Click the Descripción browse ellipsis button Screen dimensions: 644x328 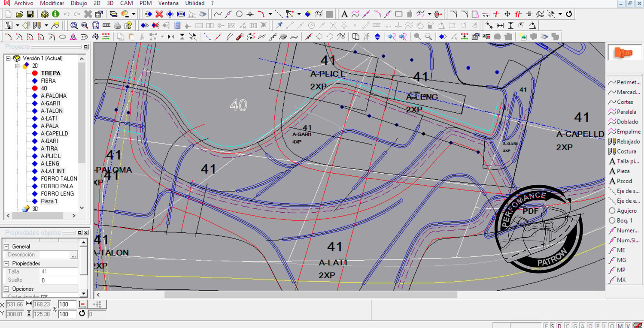pos(74,255)
